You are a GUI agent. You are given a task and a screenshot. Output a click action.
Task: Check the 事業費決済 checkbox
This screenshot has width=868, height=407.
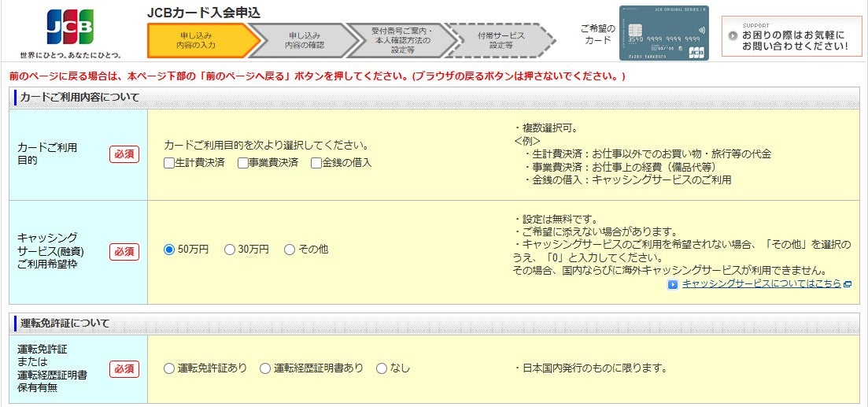pyautogui.click(x=243, y=163)
